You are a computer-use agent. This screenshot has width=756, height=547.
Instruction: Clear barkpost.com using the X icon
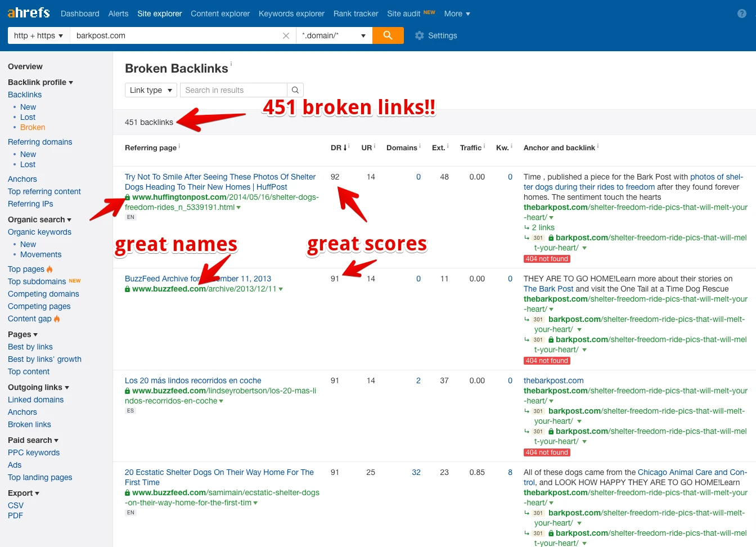click(286, 35)
